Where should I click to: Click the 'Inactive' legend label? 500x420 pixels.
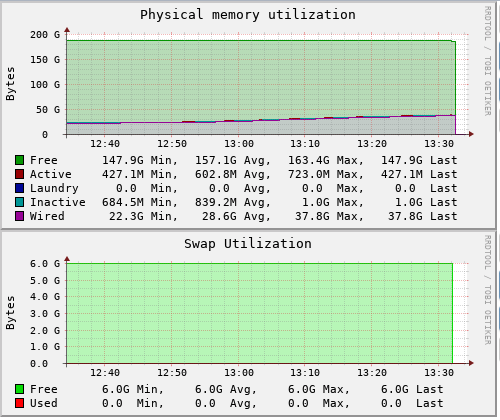58,202
